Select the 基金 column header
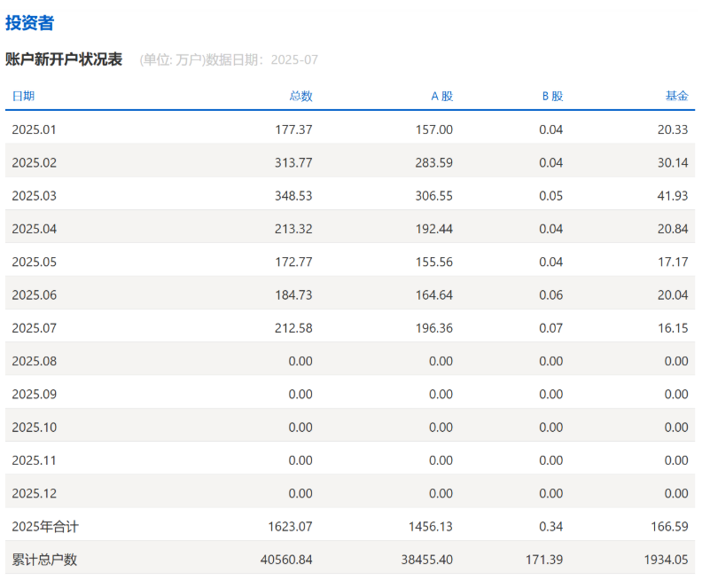 coord(676,96)
